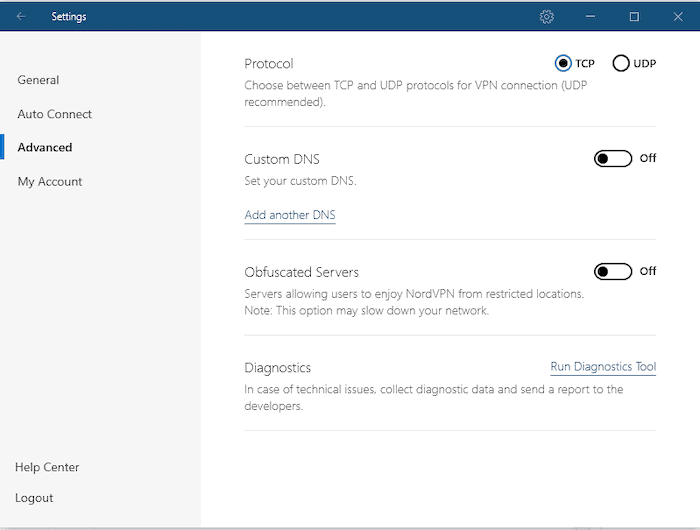Launch the Run Diagnostics Tool link
Screen dimensions: 700x530
click(603, 367)
